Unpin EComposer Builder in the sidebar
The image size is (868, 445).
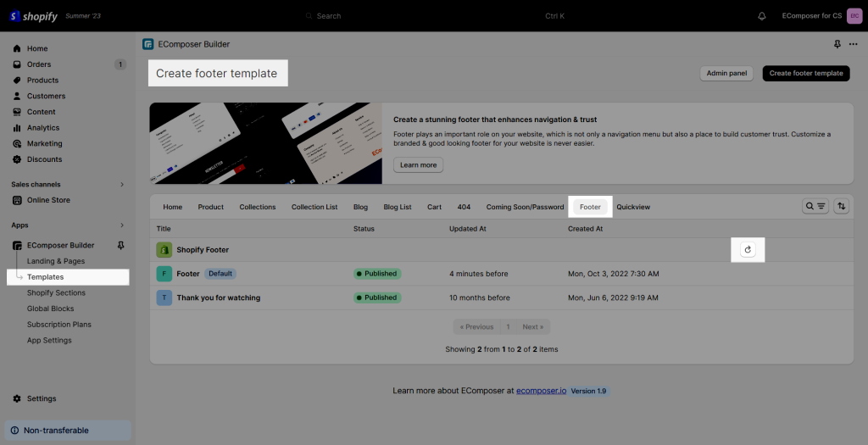click(121, 245)
